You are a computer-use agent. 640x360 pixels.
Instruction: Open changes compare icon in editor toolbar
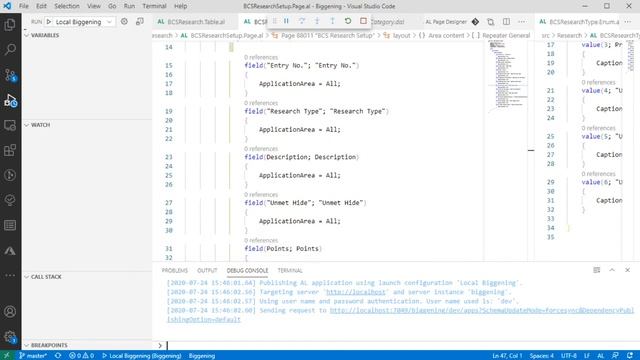491,22
